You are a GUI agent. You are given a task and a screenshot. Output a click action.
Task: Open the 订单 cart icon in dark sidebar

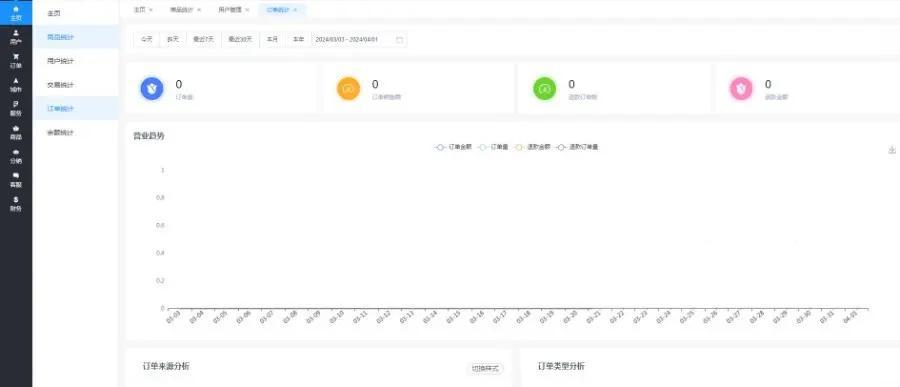[x=15, y=57]
